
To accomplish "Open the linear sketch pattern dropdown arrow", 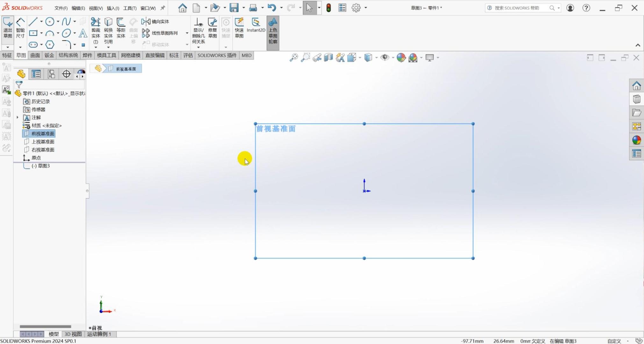I will (187, 33).
